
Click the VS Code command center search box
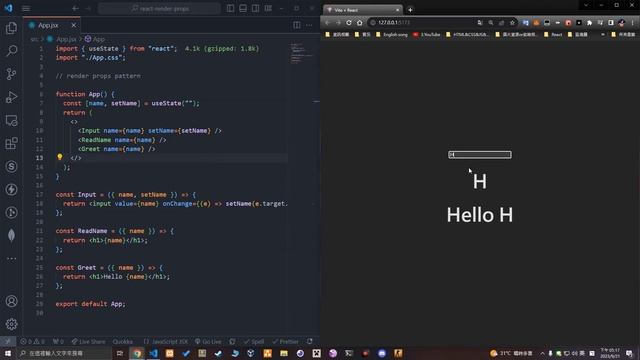pyautogui.click(x=159, y=8)
